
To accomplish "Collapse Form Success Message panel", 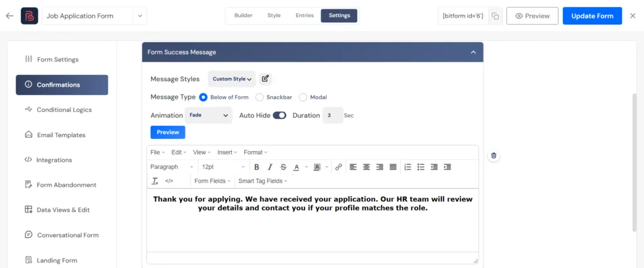I will click(473, 52).
